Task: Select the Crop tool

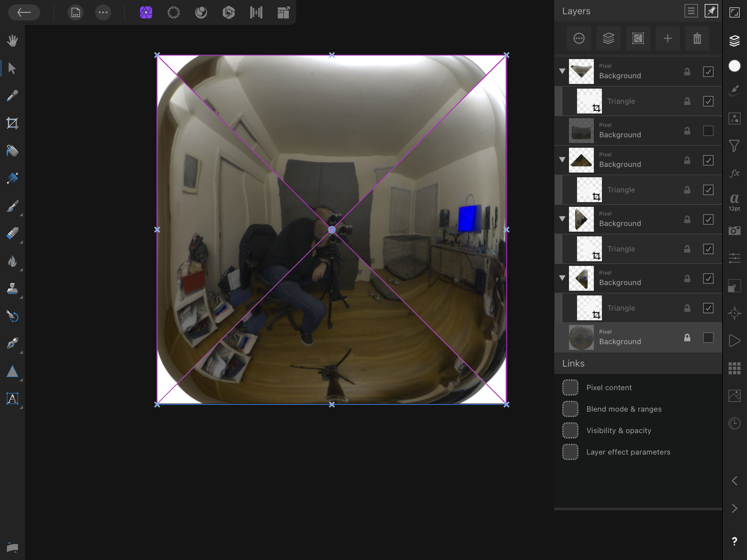Action: [12, 123]
